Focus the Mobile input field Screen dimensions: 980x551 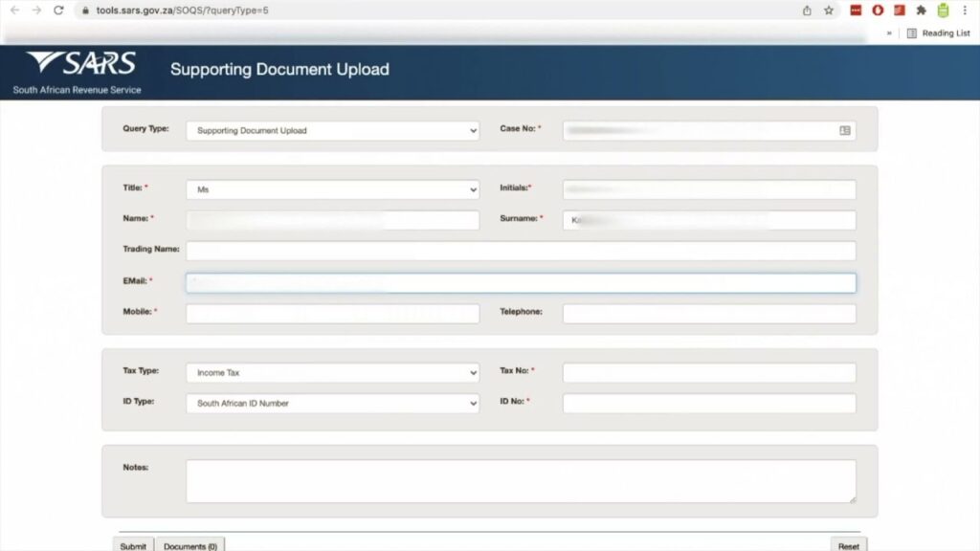point(332,314)
